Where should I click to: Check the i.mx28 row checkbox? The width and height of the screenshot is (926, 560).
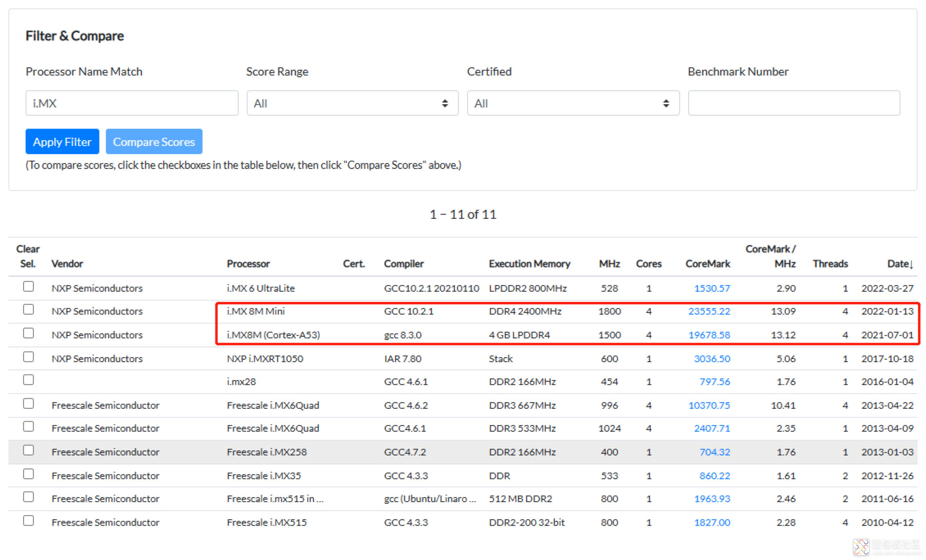pyautogui.click(x=28, y=380)
